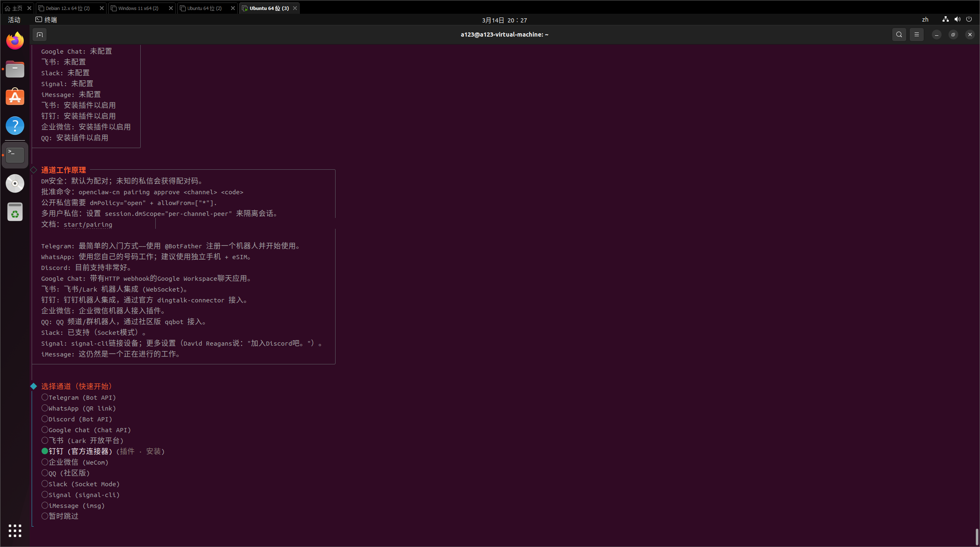Click the terminal search icon
This screenshot has width=980, height=547.
(x=899, y=35)
